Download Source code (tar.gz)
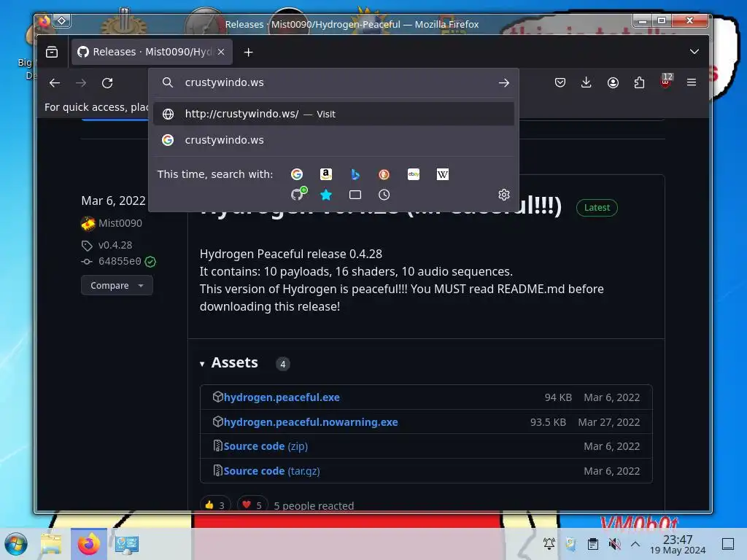 (x=271, y=471)
